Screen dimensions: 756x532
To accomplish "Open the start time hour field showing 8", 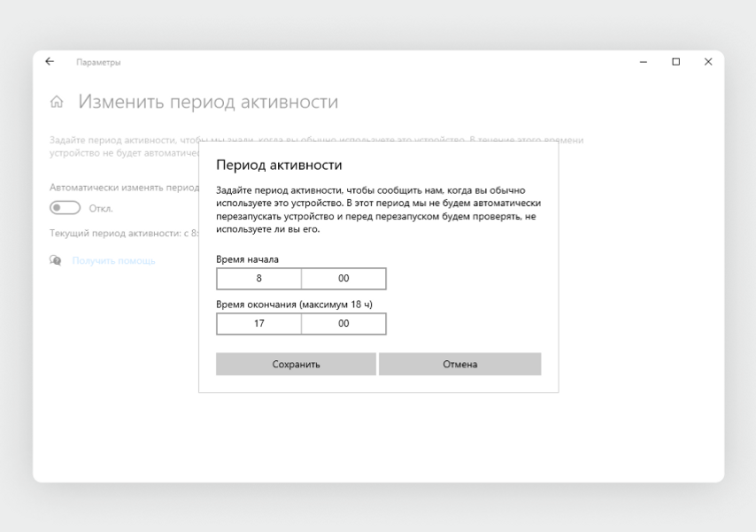I will [x=258, y=278].
